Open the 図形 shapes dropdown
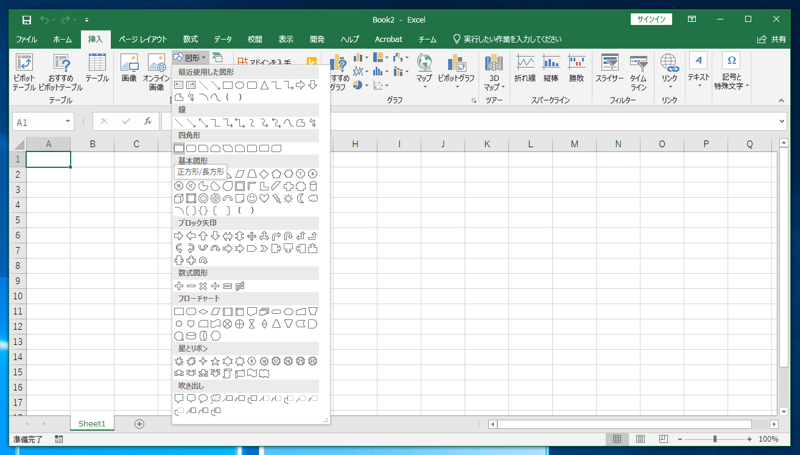Viewport: 800px width, 455px height. [189, 58]
